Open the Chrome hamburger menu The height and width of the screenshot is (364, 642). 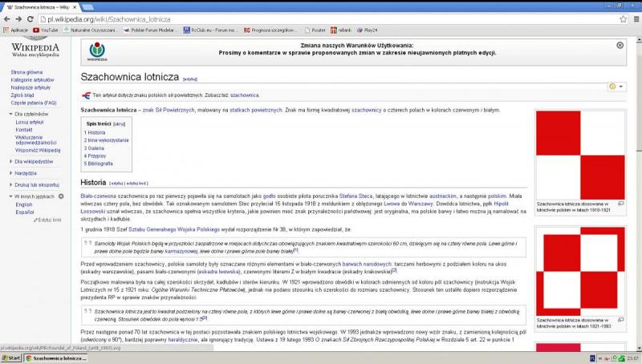635,18
